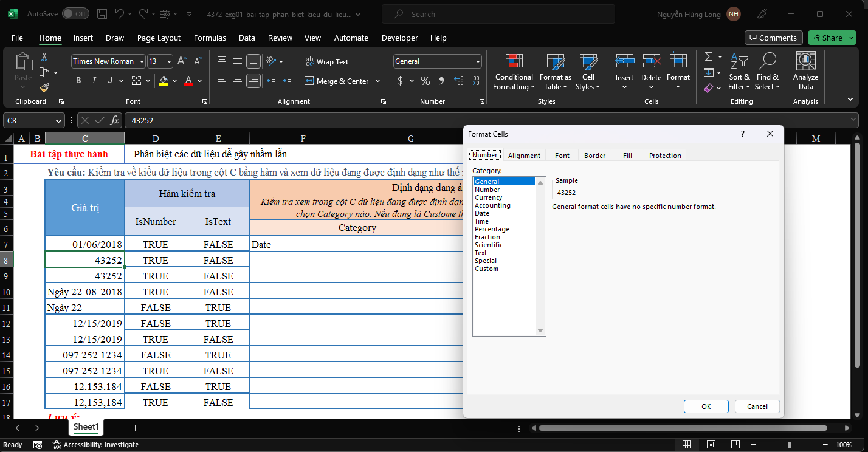Click the AutoSum sigma icon
This screenshot has width=868, height=452.
pyautogui.click(x=709, y=56)
